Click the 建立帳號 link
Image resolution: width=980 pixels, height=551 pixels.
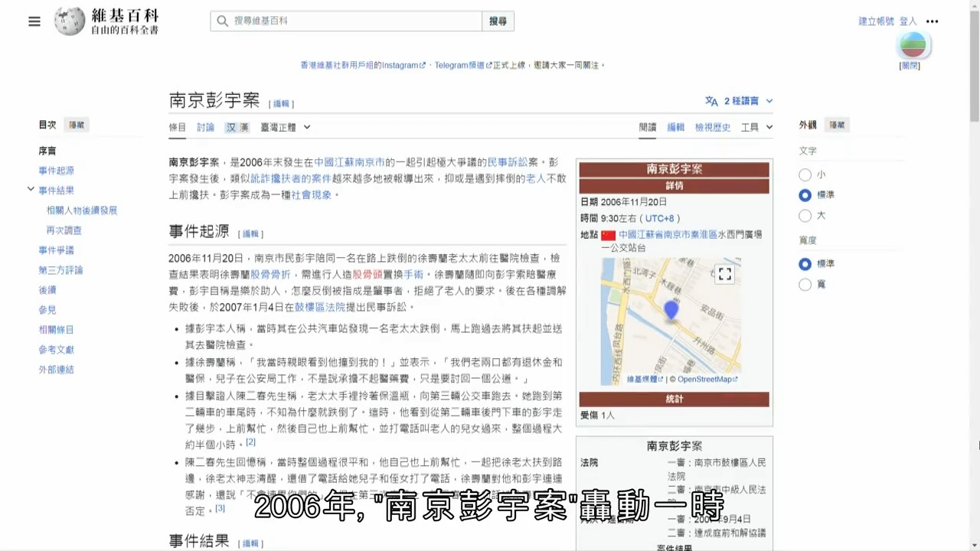point(876,21)
